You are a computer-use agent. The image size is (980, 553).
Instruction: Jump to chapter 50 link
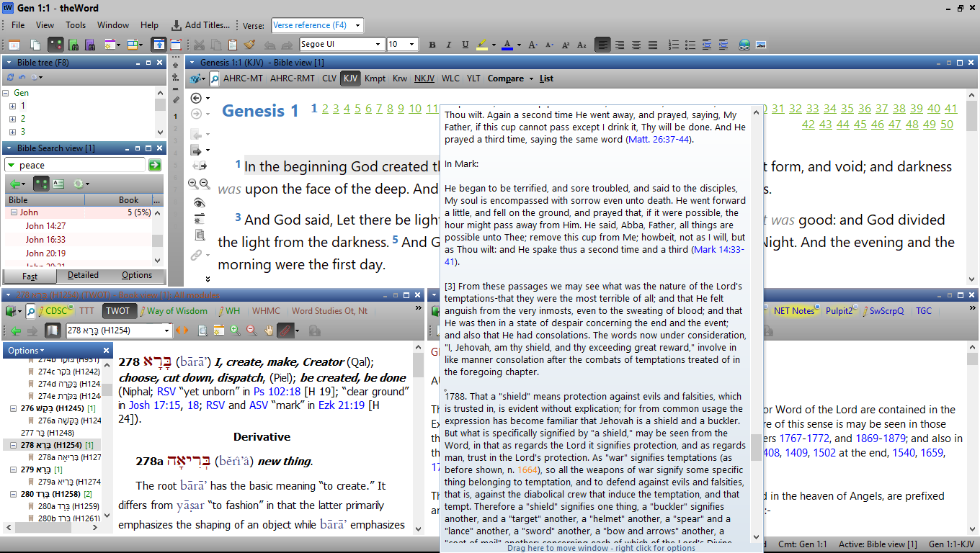click(947, 124)
